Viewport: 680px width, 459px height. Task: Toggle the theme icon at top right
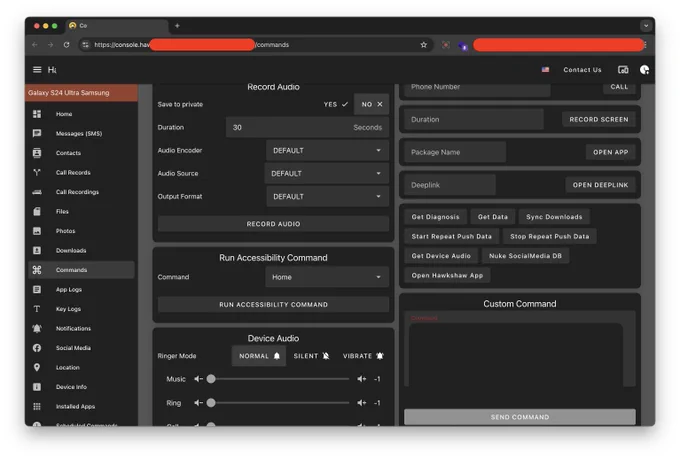644,70
